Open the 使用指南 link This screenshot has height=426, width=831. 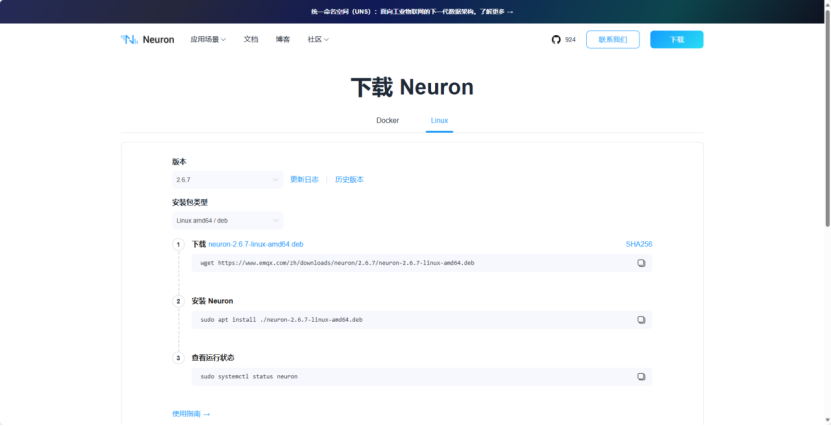[x=191, y=414]
